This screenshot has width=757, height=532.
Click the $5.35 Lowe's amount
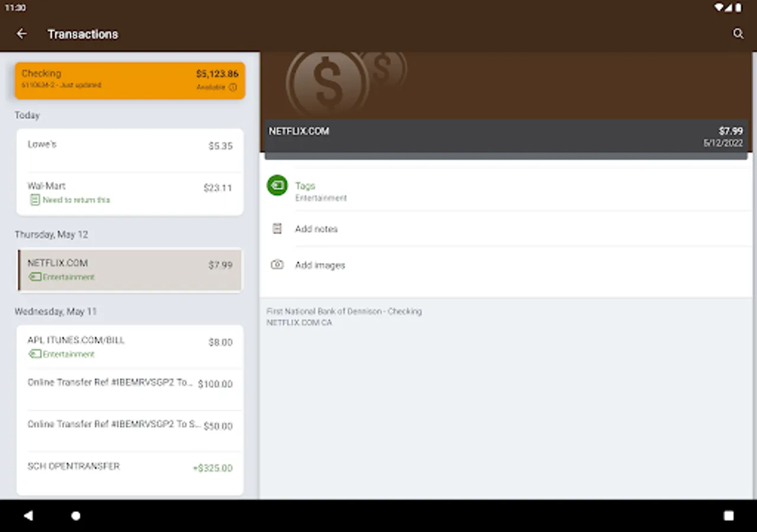221,146
